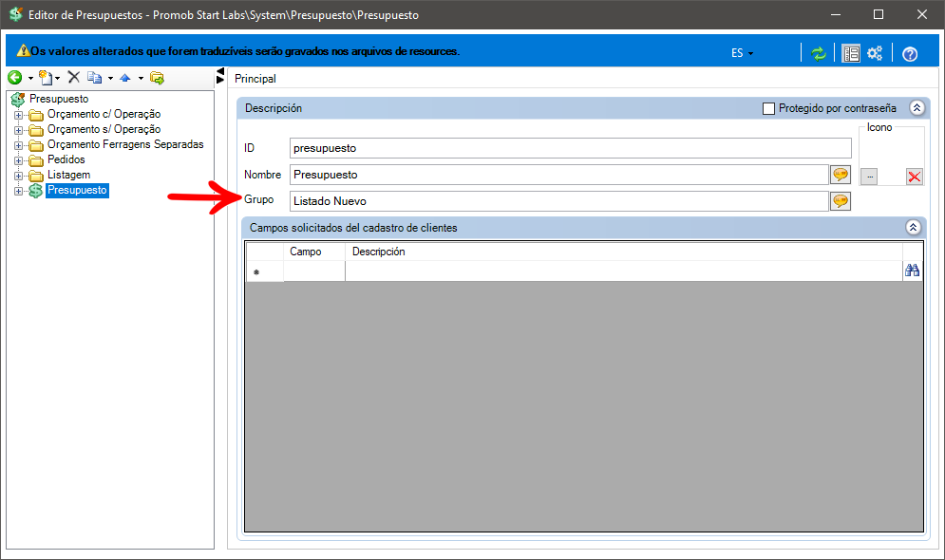Maximize the Editor de Presupuestos window
945x560 pixels.
point(879,14)
